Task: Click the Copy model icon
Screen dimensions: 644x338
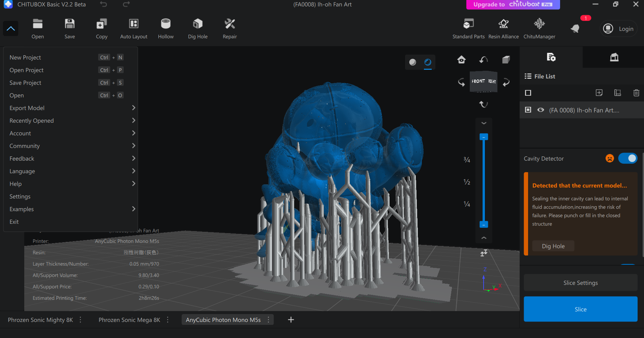Action: pyautogui.click(x=101, y=28)
